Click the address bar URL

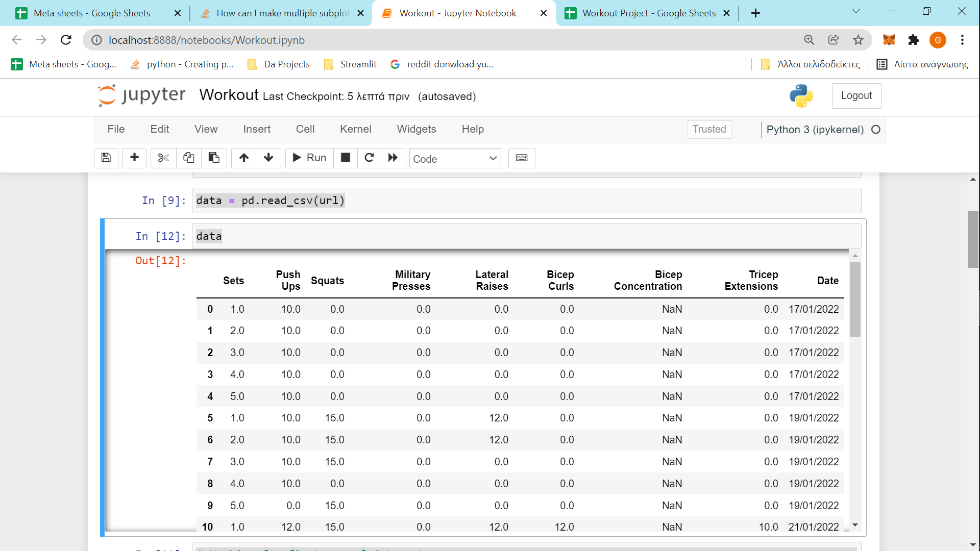coord(207,40)
